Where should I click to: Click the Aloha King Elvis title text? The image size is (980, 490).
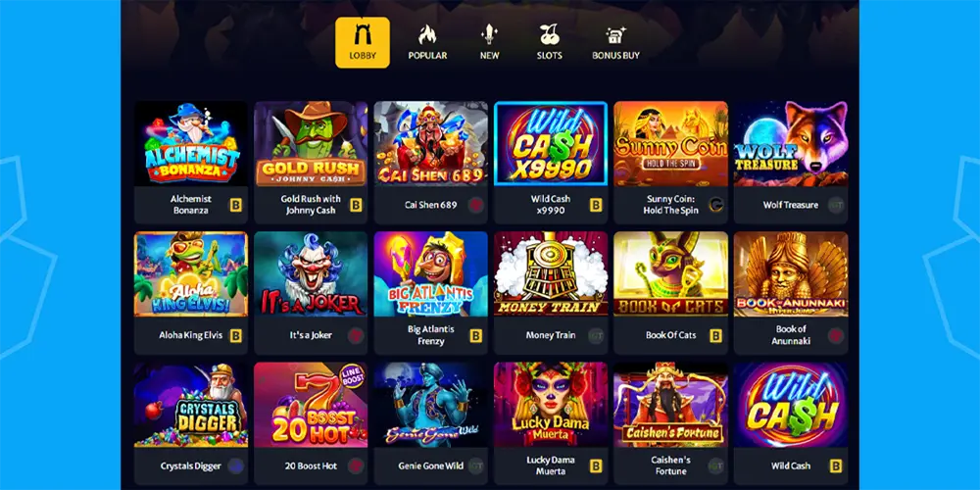191,335
